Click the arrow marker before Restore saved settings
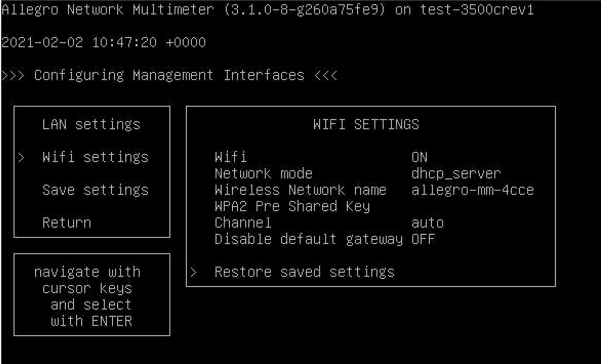The width and height of the screenshot is (601, 364). (193, 272)
